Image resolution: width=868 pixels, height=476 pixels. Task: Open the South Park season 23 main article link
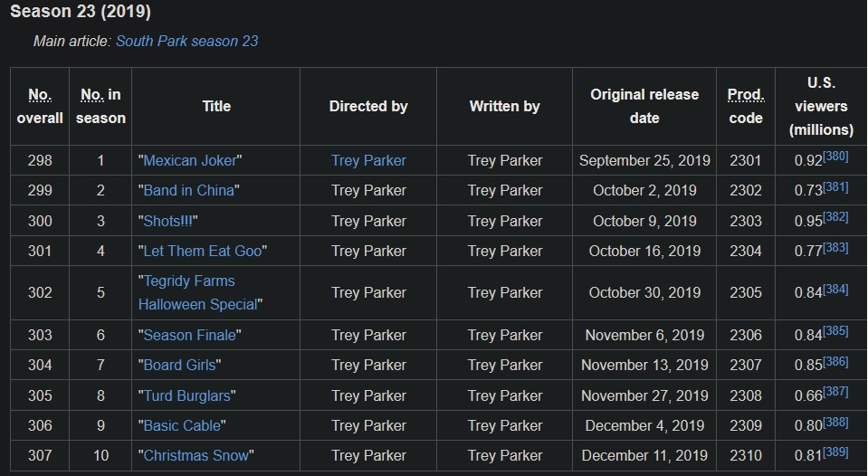coord(186,41)
